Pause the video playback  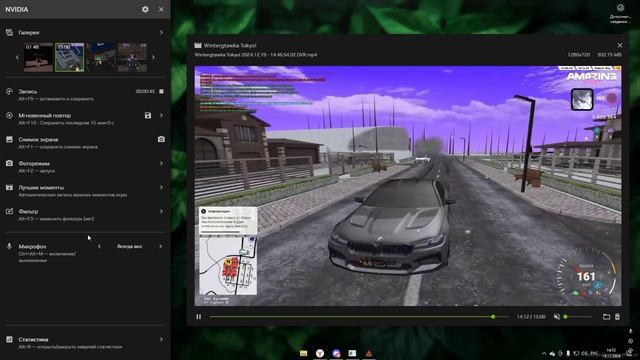pyautogui.click(x=198, y=317)
